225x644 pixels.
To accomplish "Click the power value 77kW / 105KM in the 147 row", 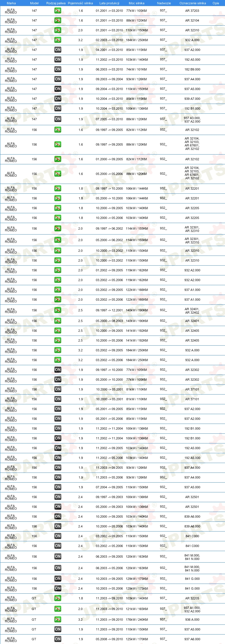I will (x=136, y=11).
